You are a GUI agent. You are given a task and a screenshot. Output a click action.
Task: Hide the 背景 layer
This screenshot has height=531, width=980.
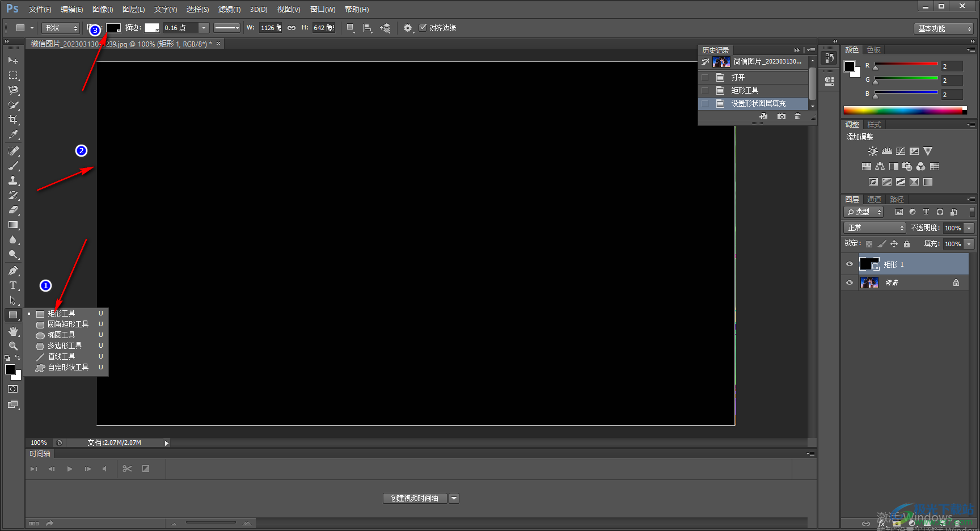point(850,283)
